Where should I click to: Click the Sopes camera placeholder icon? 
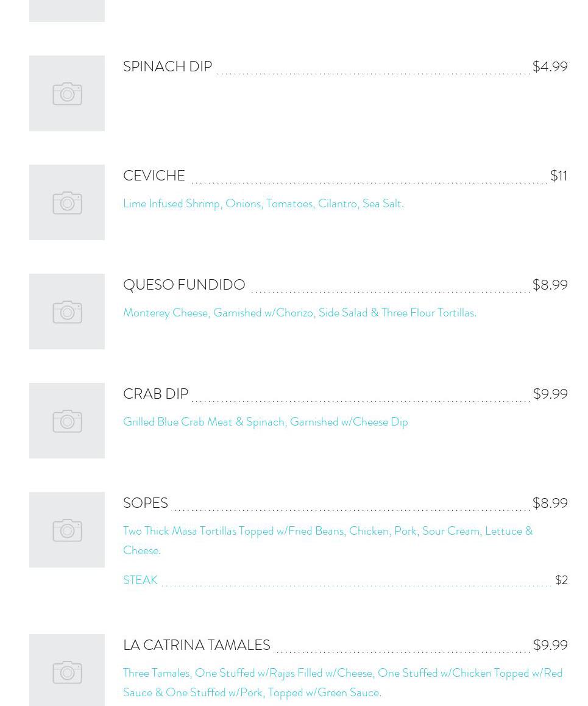click(67, 530)
